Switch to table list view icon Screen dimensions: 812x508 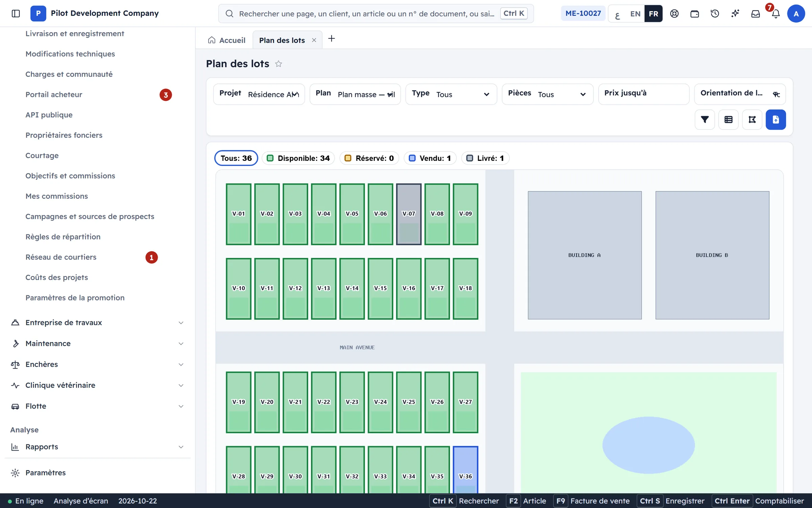tap(728, 120)
